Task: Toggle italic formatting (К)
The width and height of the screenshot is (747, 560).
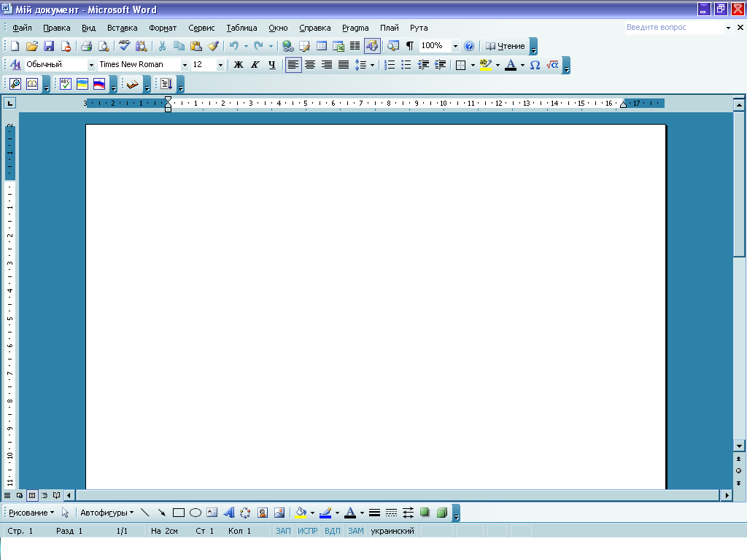Action: [x=255, y=65]
